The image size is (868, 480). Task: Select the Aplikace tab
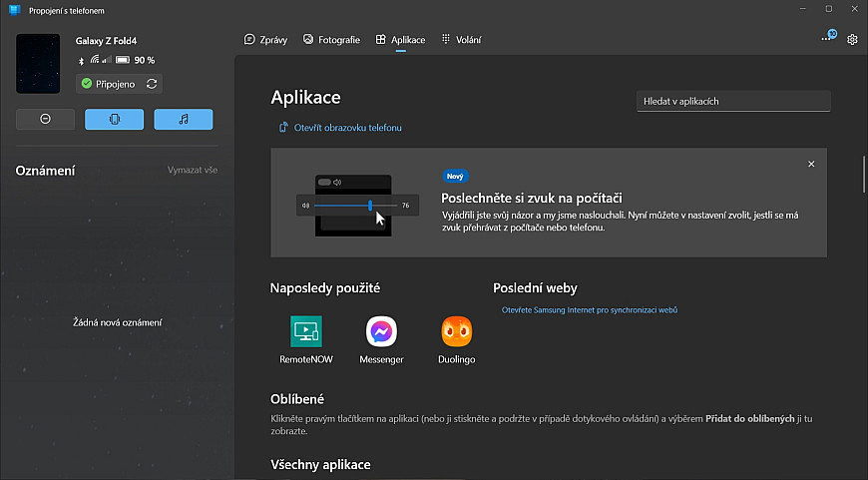[x=400, y=39]
